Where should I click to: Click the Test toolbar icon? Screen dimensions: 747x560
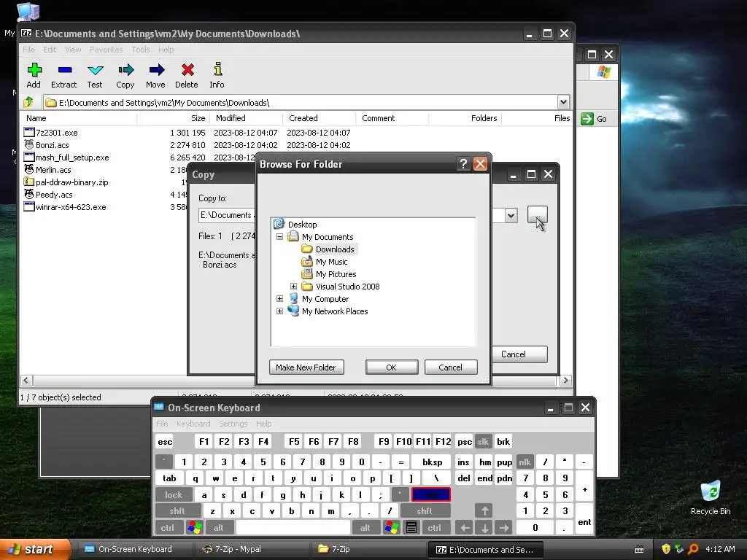click(x=95, y=75)
